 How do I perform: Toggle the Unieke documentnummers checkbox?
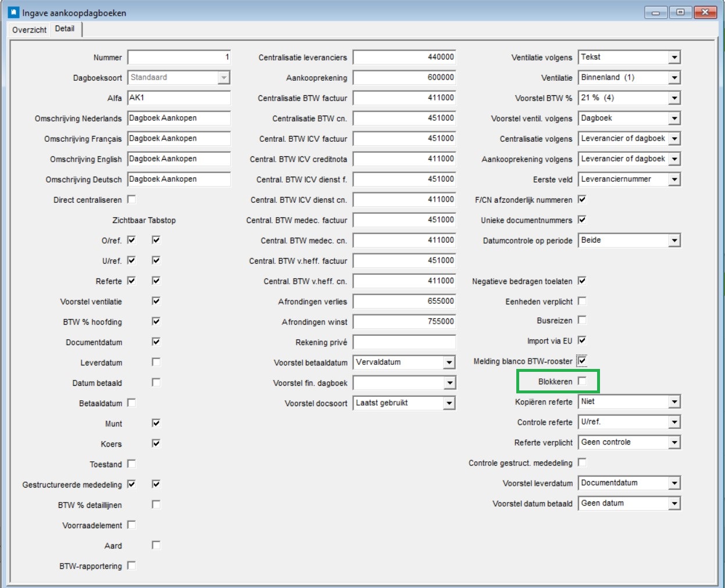[x=582, y=220]
